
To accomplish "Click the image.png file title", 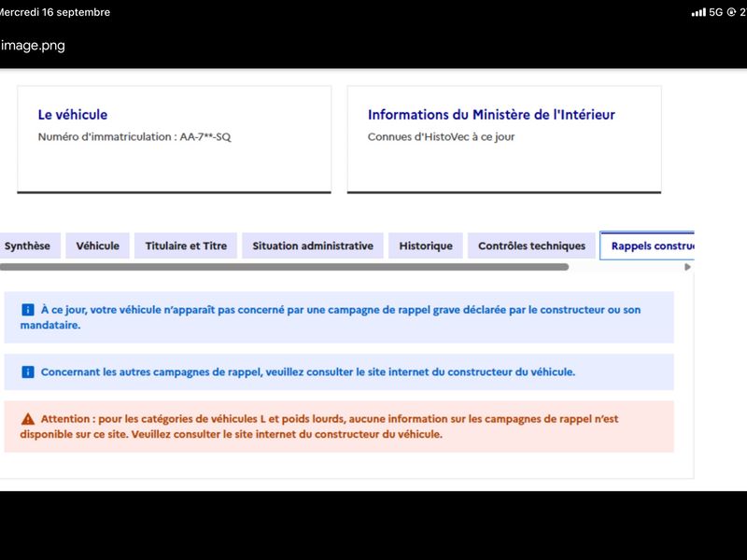I will pyautogui.click(x=33, y=46).
